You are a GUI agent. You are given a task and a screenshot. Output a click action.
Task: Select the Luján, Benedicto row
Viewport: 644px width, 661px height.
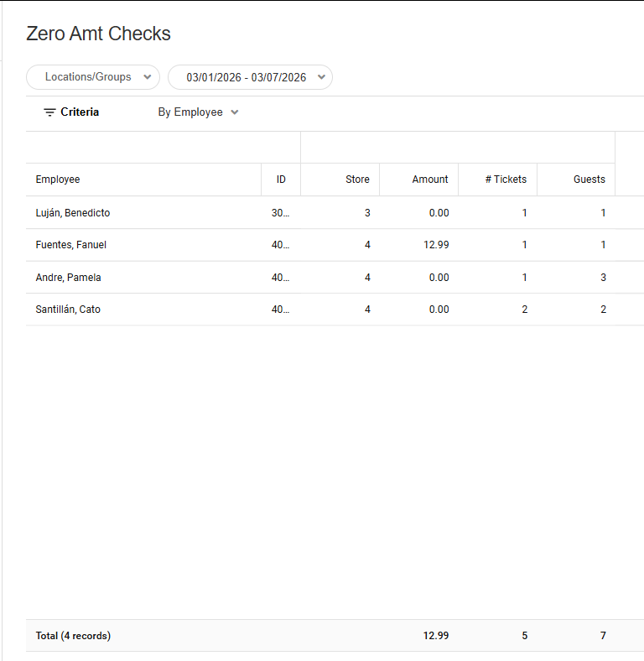pos(73,213)
